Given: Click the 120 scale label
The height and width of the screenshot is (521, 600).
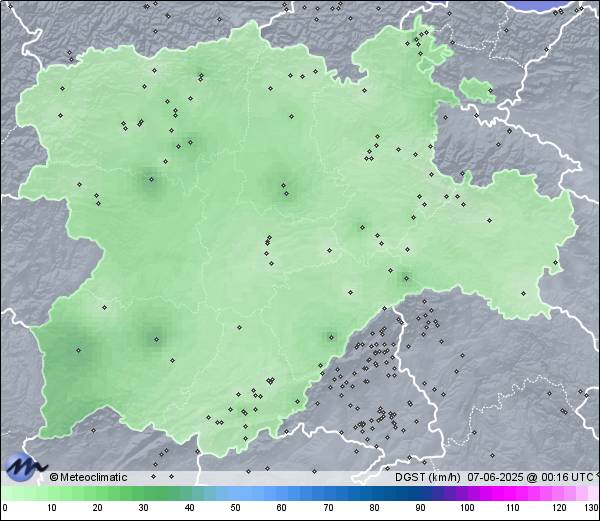Looking at the screenshot, I should click(x=559, y=508).
